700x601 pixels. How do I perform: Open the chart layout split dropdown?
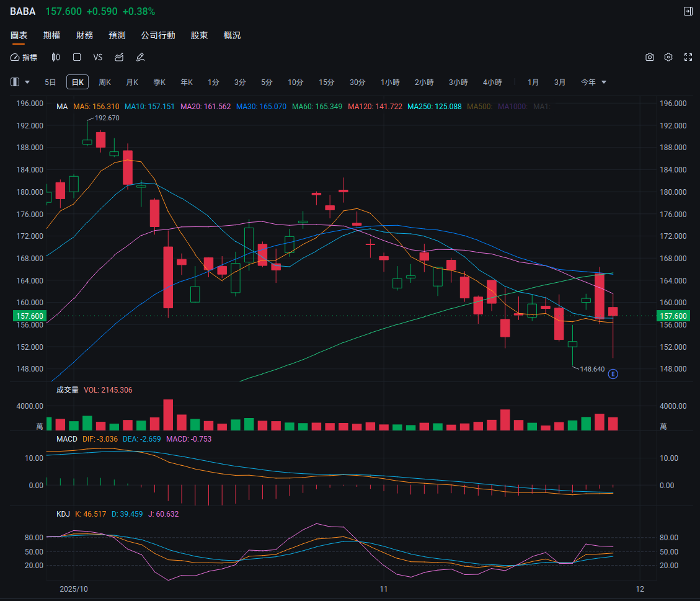point(24,82)
